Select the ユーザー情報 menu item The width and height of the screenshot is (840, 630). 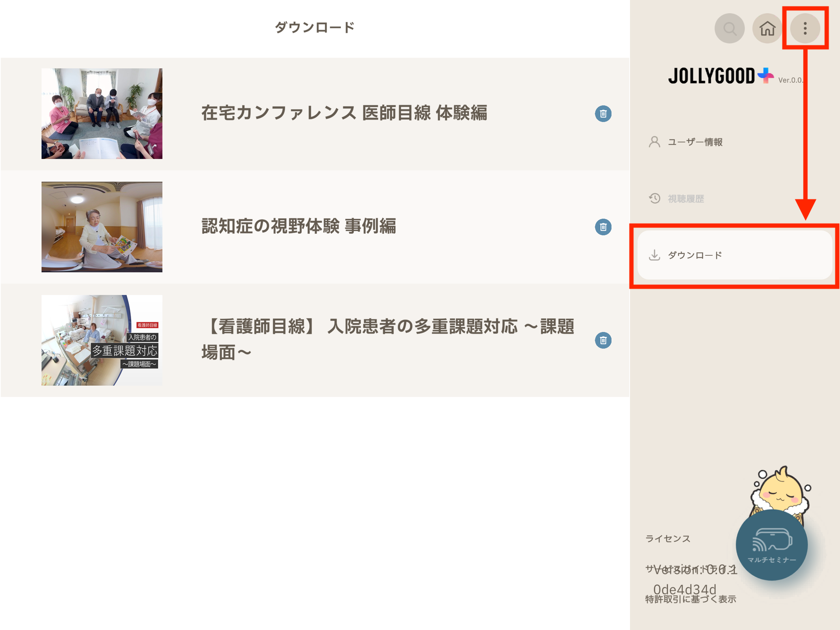click(x=695, y=142)
